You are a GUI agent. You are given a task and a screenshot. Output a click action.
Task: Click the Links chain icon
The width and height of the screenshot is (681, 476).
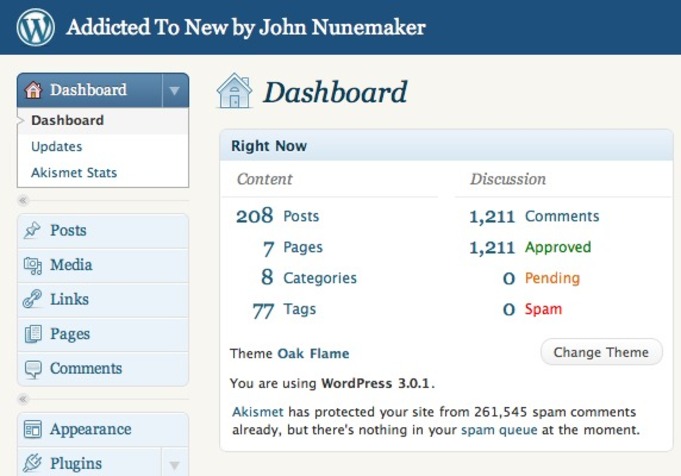tap(32, 299)
